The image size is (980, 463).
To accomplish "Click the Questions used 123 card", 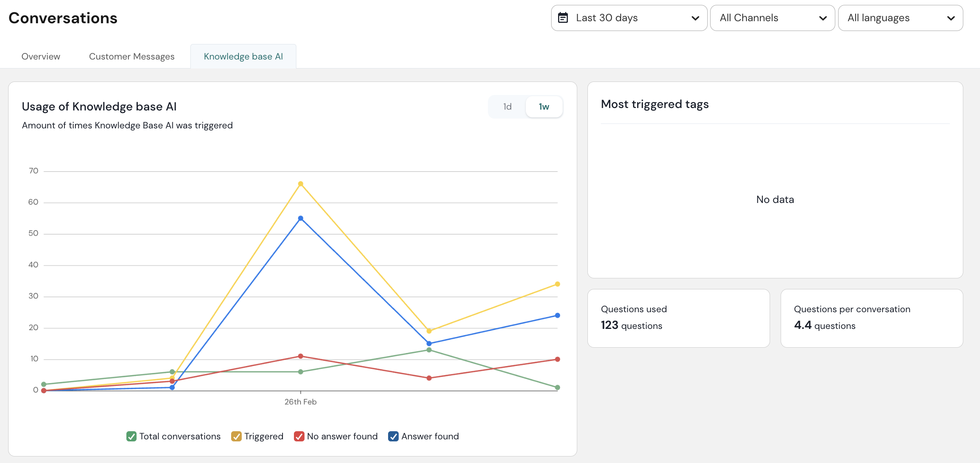I will (678, 318).
